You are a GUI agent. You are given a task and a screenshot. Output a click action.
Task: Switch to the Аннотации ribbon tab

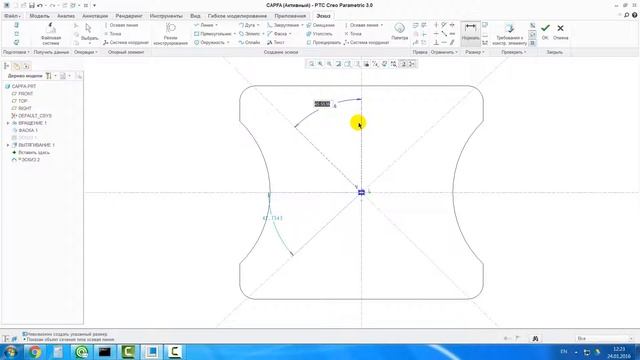click(x=95, y=16)
